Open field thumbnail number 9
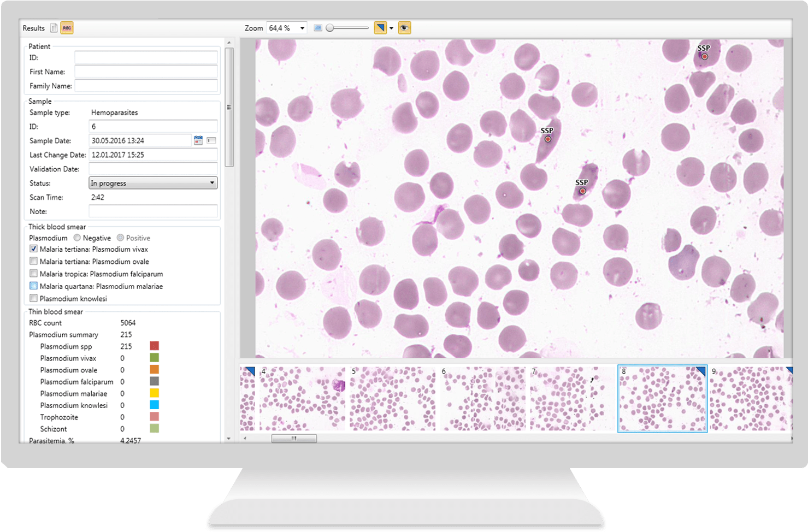This screenshot has height=532, width=808. pos(751,399)
